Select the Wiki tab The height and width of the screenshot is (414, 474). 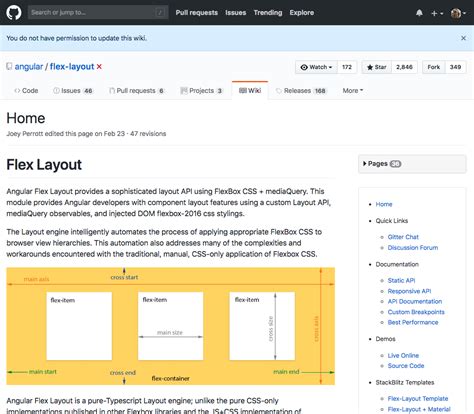tap(250, 91)
